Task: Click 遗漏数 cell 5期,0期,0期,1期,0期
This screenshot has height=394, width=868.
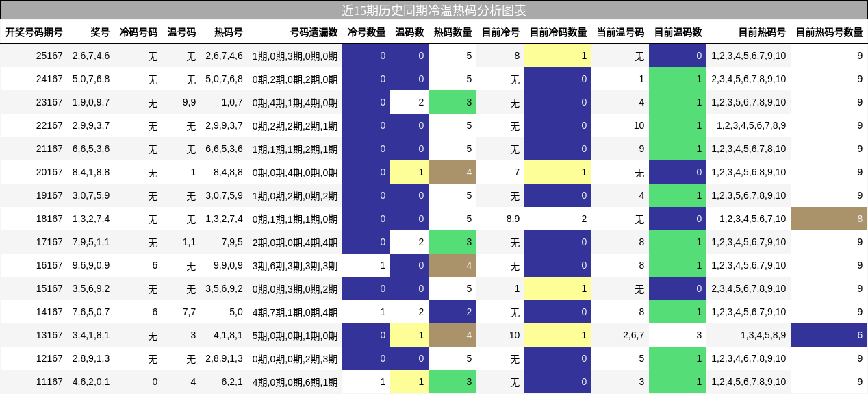Action: [295, 335]
